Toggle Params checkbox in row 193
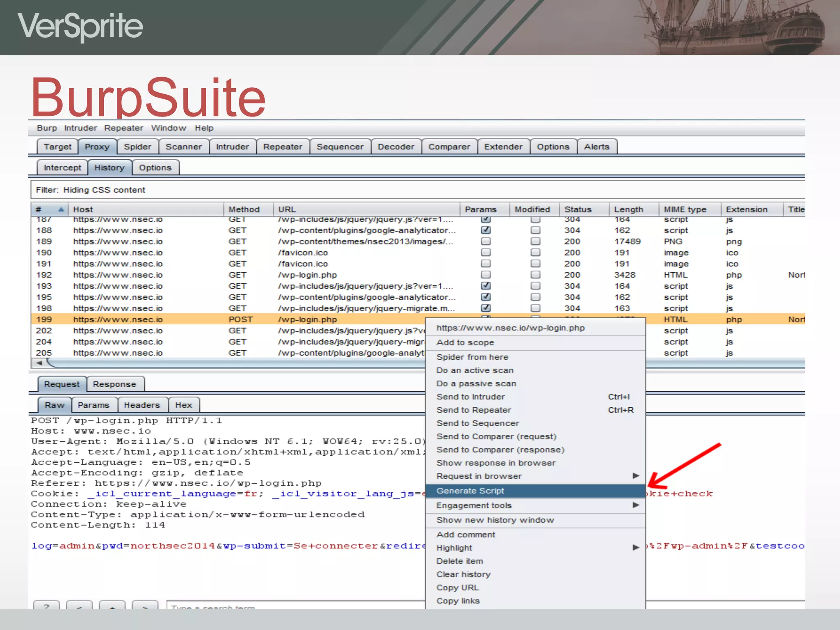Screen dimensions: 840x630 click(486, 285)
